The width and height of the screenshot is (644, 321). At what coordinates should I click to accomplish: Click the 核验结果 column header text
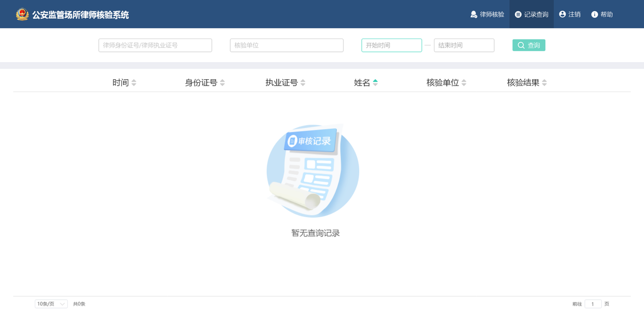(523, 82)
